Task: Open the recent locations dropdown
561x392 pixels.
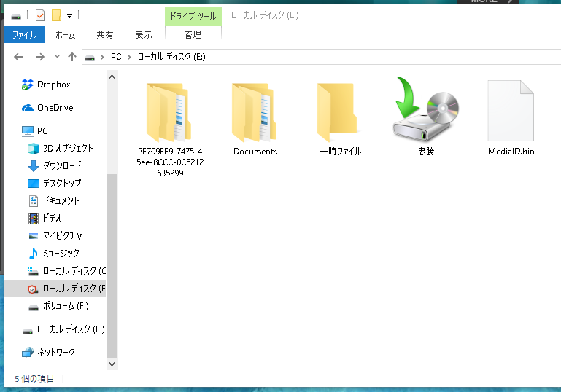Action: click(x=57, y=56)
